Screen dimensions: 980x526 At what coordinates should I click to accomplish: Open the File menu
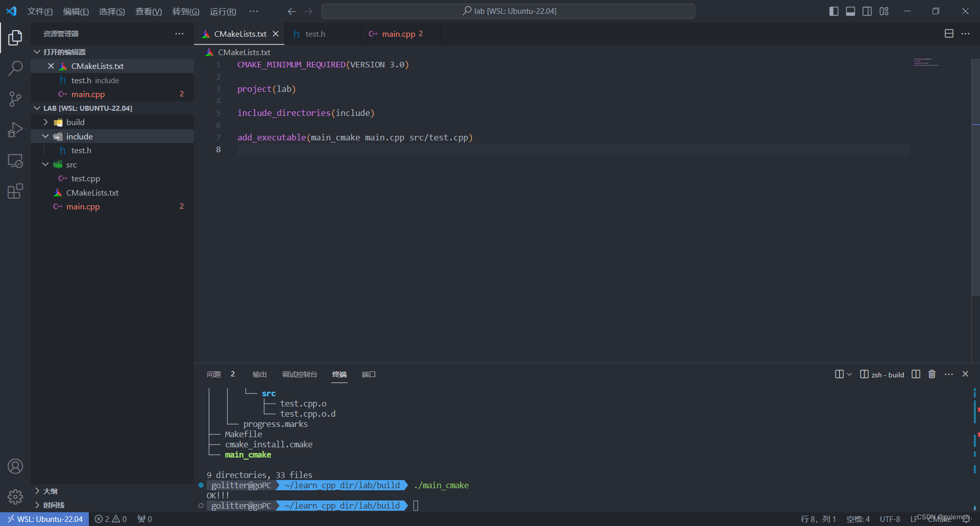point(40,11)
